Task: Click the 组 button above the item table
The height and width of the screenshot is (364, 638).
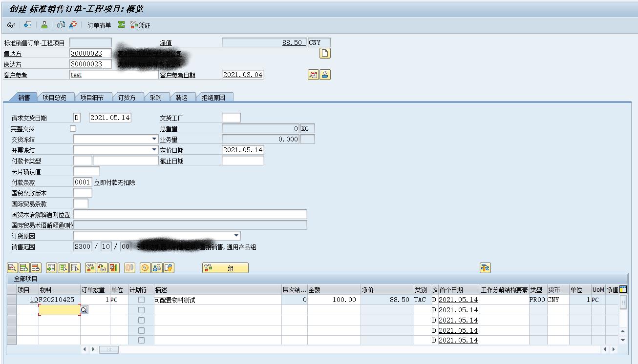Action: click(225, 268)
